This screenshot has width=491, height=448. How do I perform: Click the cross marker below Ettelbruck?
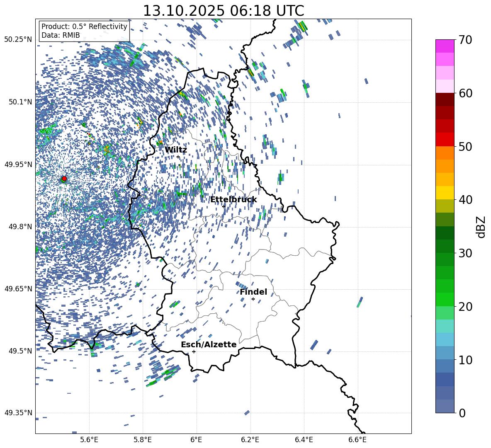coord(224,206)
